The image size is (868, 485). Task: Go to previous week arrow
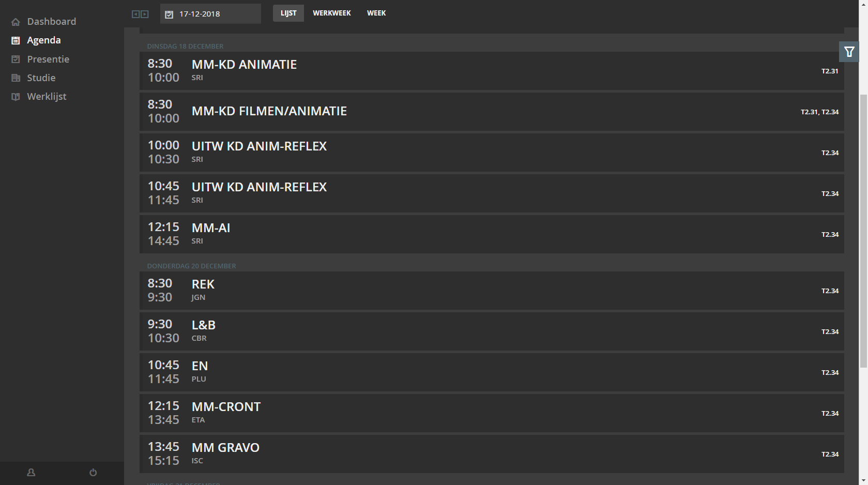click(135, 14)
